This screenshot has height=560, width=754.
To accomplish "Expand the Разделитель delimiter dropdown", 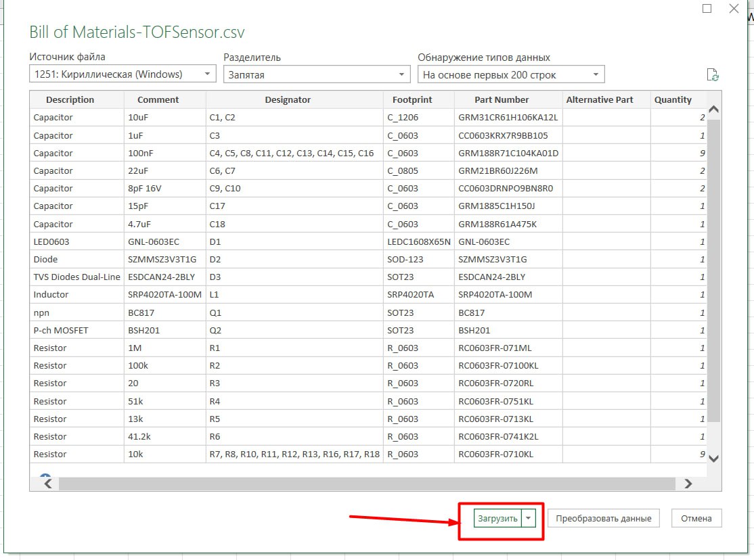I will pos(317,74).
